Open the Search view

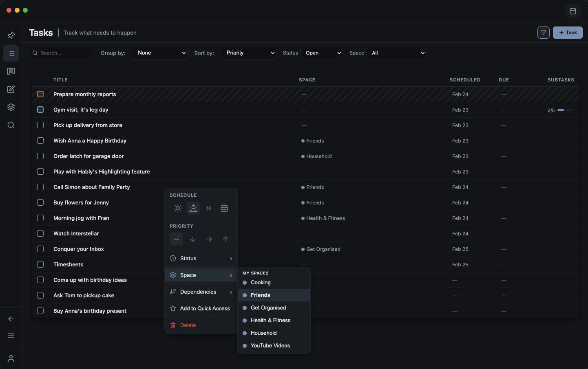(x=11, y=125)
